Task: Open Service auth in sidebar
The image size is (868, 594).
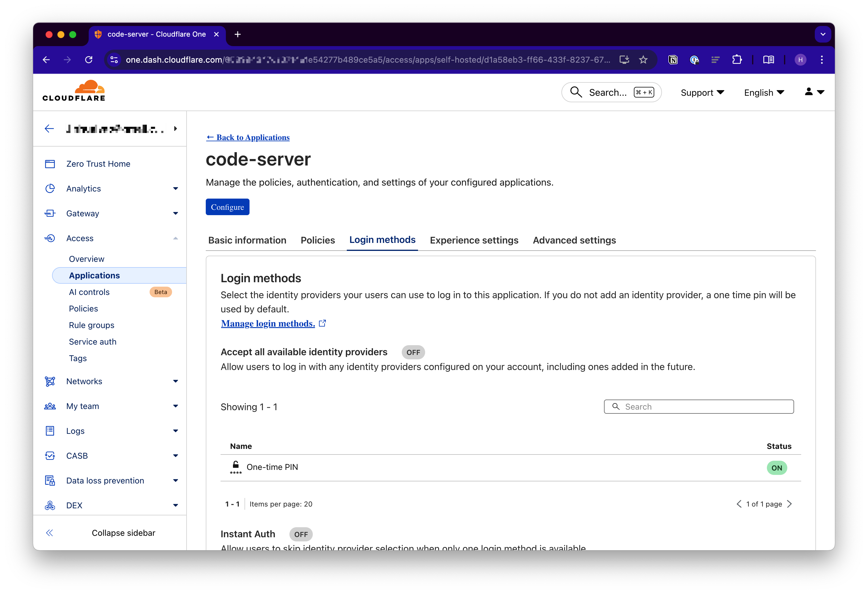Action: [x=93, y=342]
